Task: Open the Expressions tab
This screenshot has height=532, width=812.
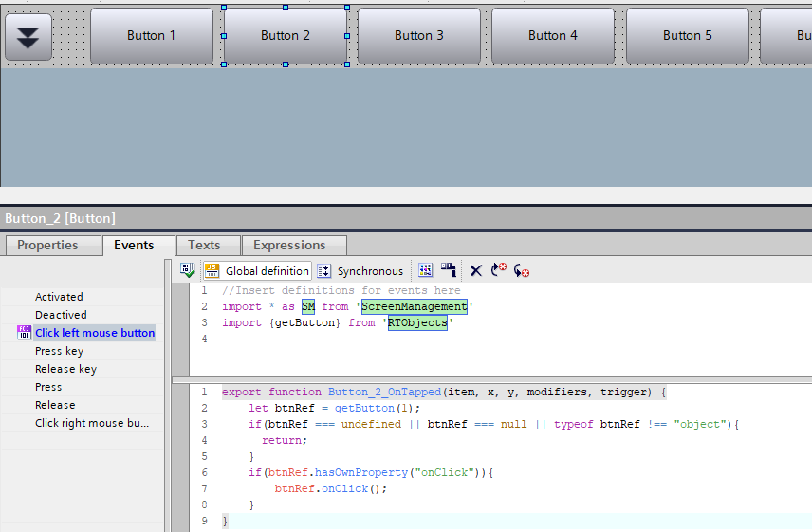Action: click(x=289, y=246)
